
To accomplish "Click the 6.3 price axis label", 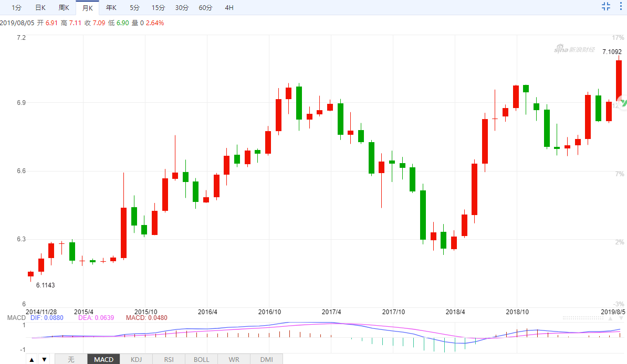I will click(x=21, y=239).
